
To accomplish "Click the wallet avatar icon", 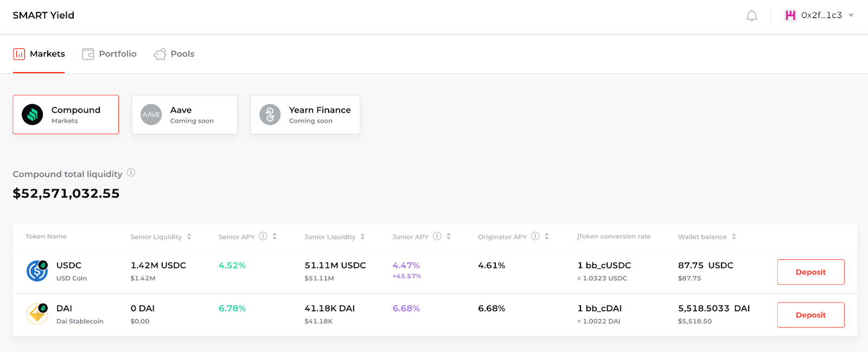I will click(x=790, y=15).
